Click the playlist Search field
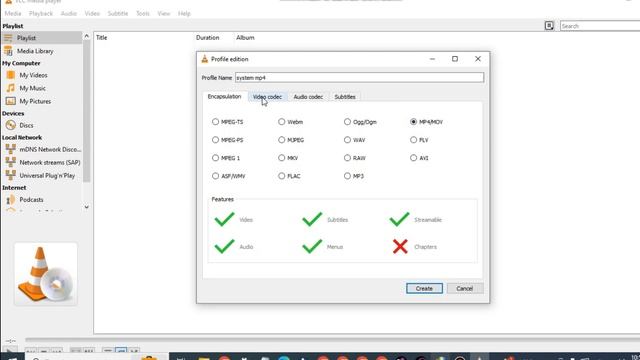 pyautogui.click(x=600, y=26)
